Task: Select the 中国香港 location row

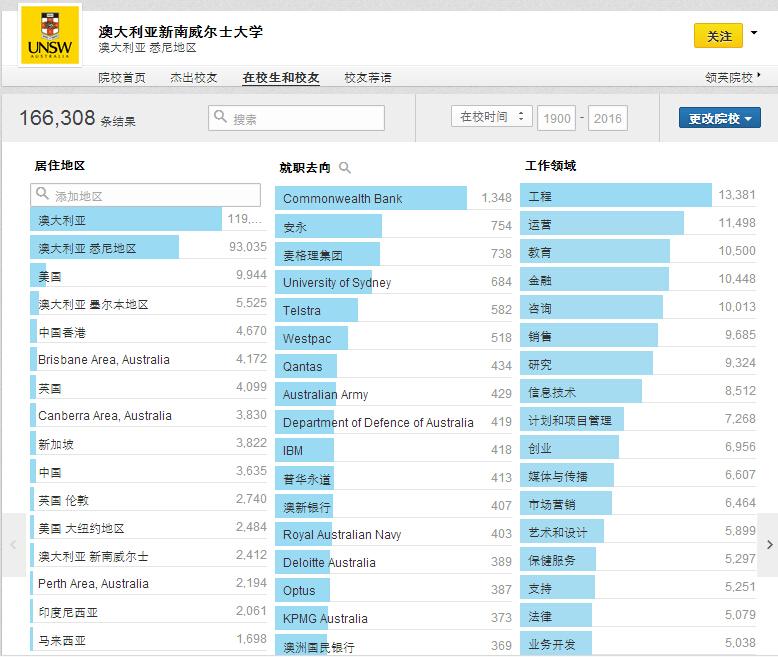Action: (148, 331)
